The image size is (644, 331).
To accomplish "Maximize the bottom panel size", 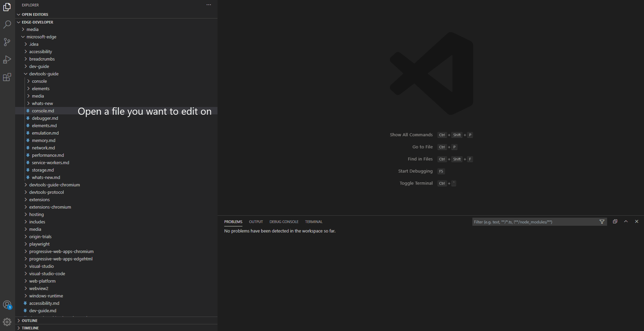I will coord(626,221).
